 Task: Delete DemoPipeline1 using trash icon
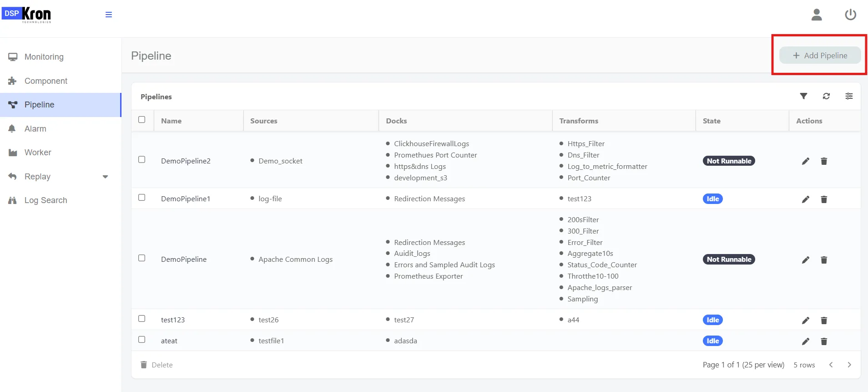(824, 199)
